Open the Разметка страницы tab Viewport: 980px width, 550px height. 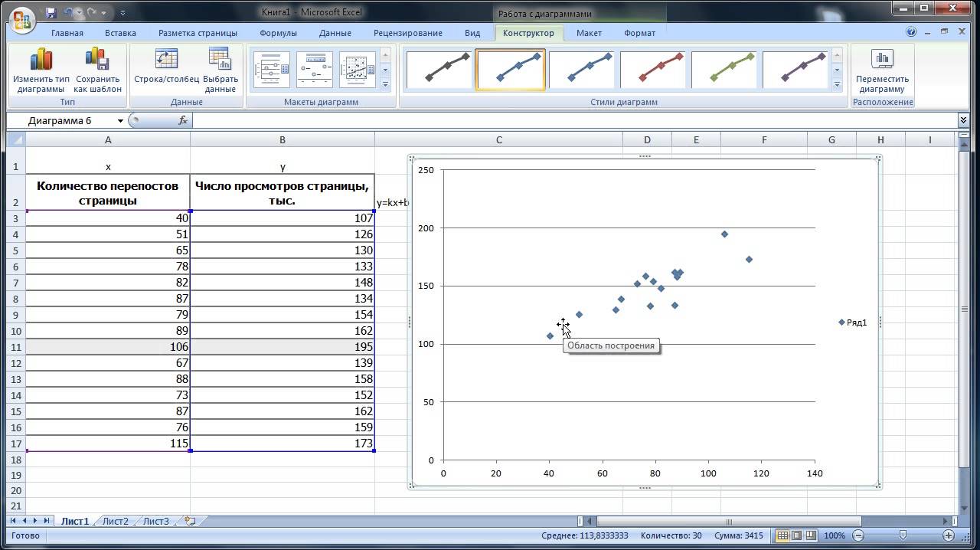click(198, 33)
